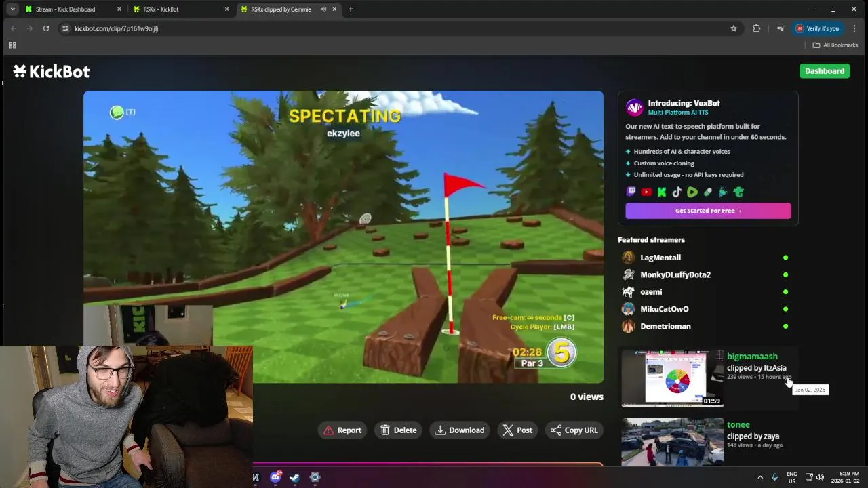This screenshot has width=868, height=488.
Task: Open the bigmamaash clip thumbnail
Action: tap(673, 378)
